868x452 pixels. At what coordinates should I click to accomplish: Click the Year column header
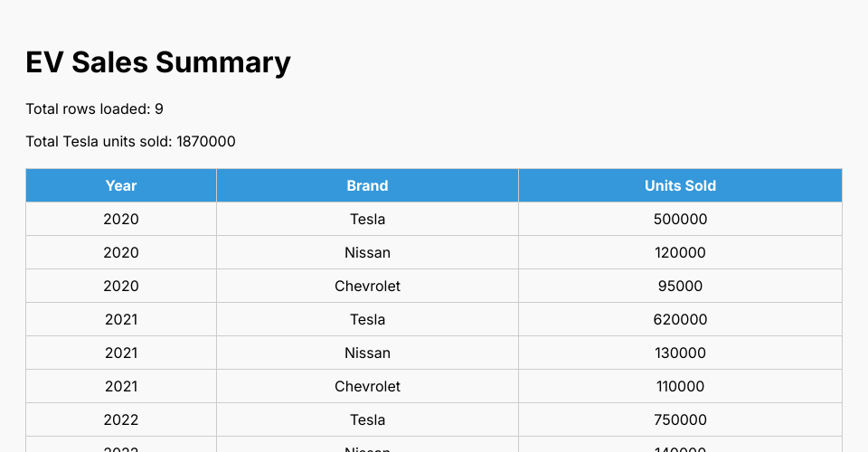[121, 185]
